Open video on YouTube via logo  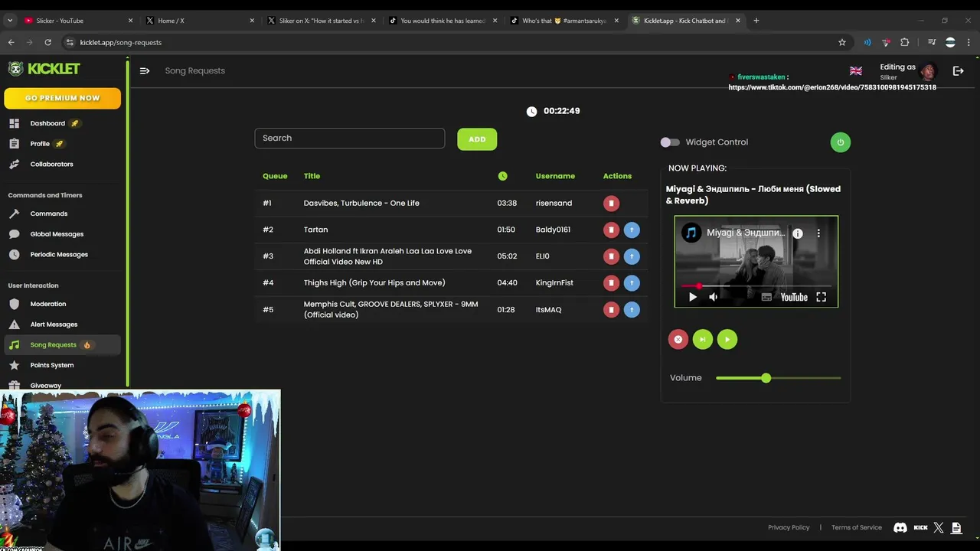[794, 298]
